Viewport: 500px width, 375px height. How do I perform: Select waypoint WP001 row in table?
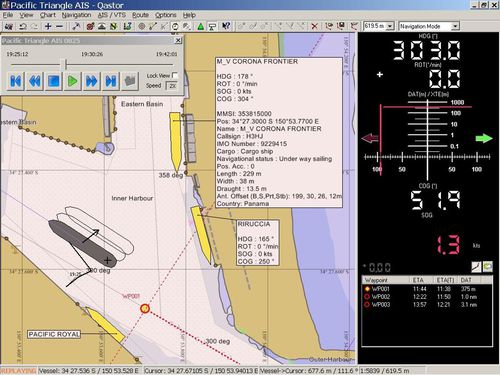427,289
